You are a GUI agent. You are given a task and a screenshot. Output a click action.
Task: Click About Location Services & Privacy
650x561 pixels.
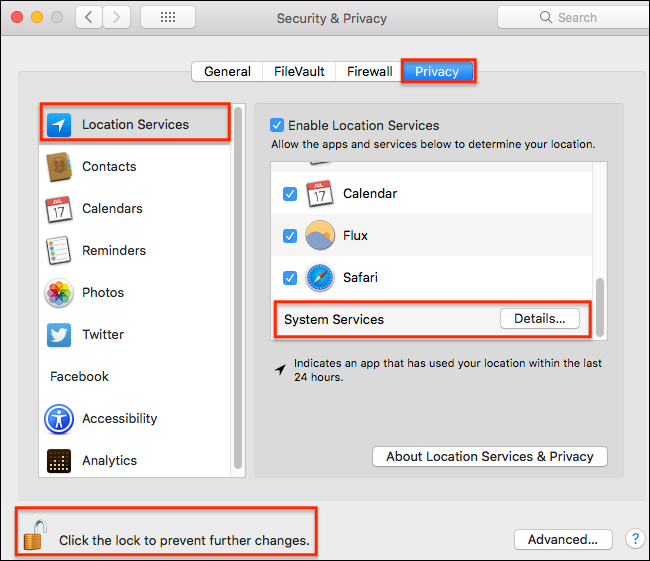pyautogui.click(x=490, y=456)
